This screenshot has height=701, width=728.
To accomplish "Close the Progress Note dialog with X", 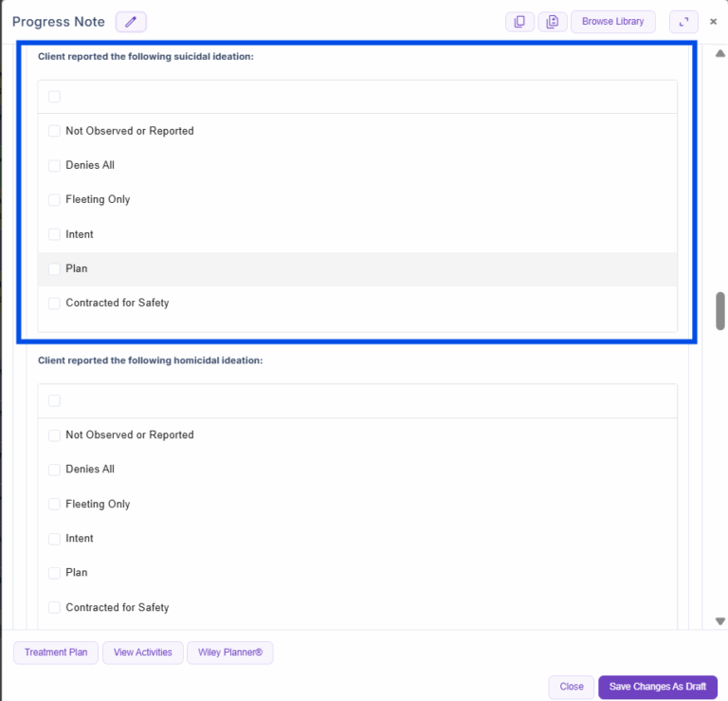I will pos(714,22).
